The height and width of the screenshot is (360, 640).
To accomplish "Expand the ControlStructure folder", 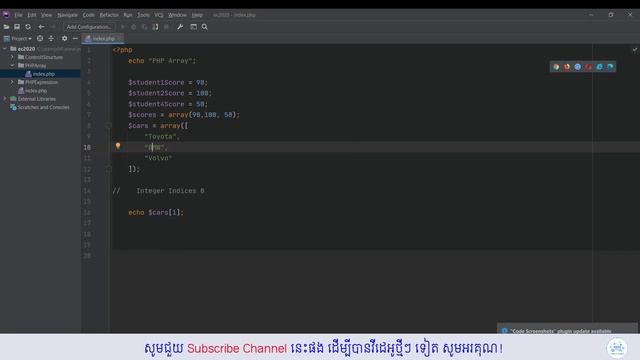I will 12,57.
